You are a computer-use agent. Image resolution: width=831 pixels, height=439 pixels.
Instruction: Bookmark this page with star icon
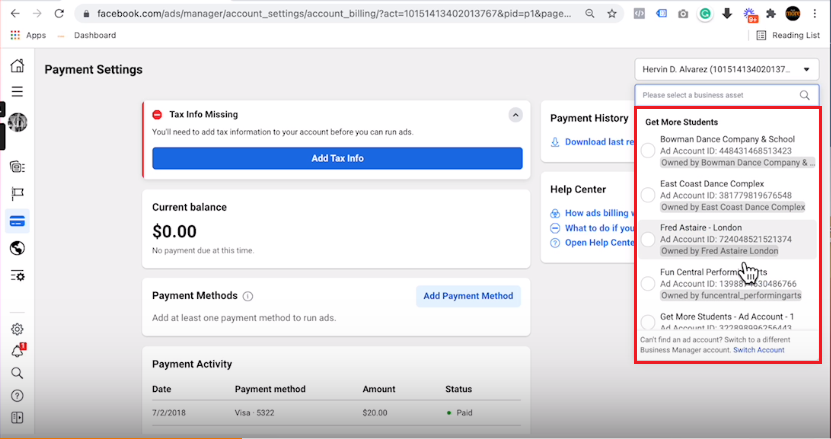(x=612, y=14)
